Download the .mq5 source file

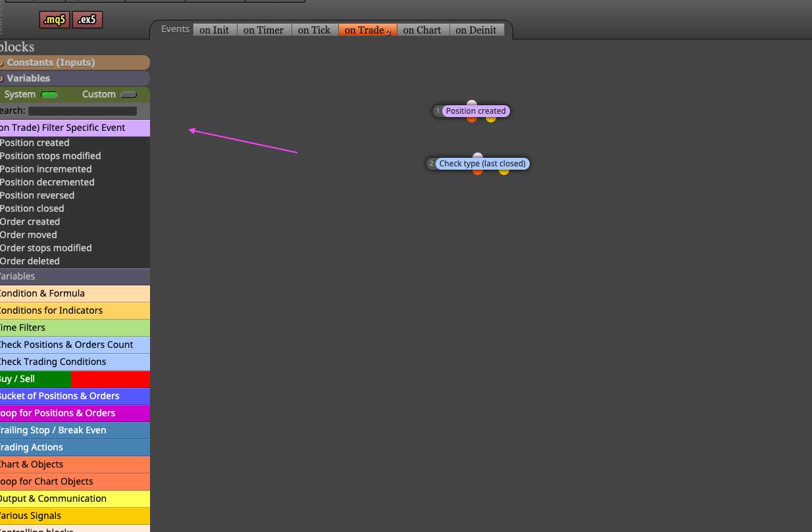pyautogui.click(x=55, y=20)
